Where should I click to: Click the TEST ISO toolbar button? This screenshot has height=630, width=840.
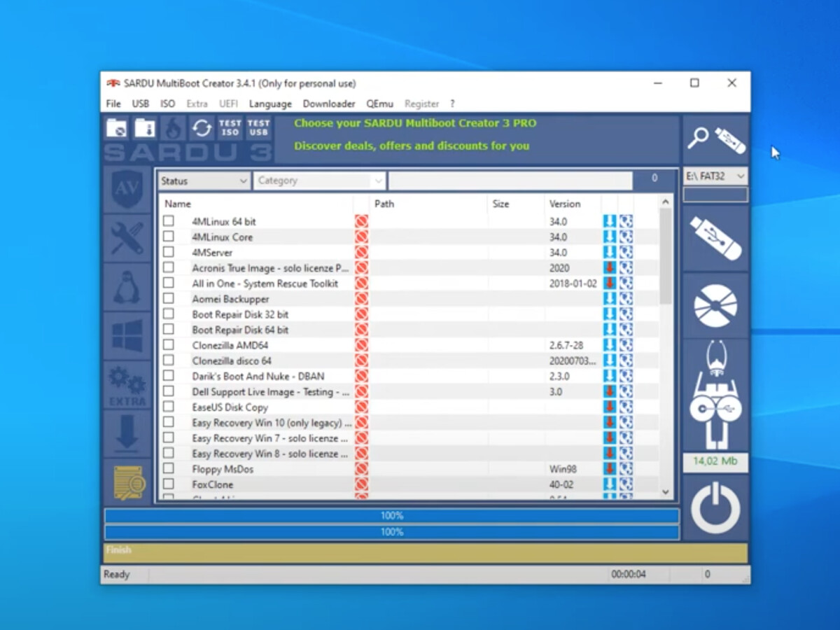230,128
